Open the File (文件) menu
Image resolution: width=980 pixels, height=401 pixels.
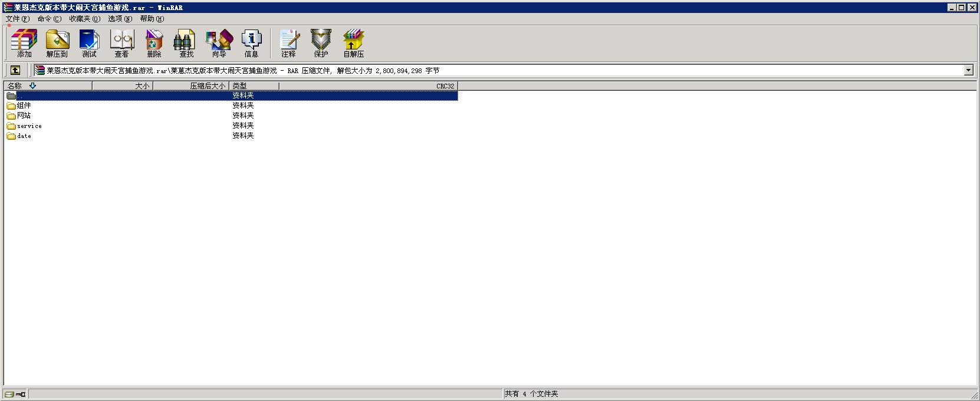(x=17, y=19)
